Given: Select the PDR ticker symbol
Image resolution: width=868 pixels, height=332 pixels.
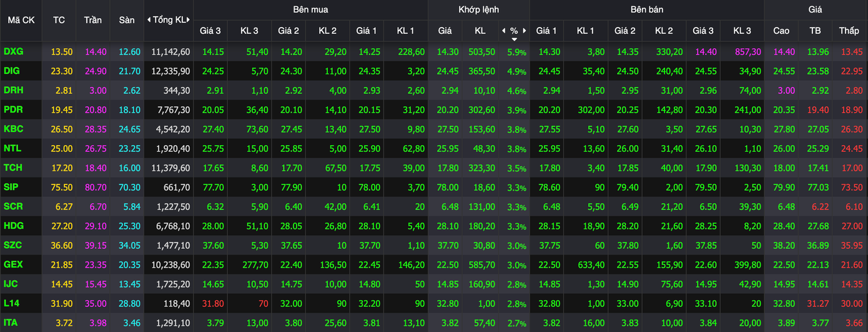Looking at the screenshot, I should click(x=13, y=110).
